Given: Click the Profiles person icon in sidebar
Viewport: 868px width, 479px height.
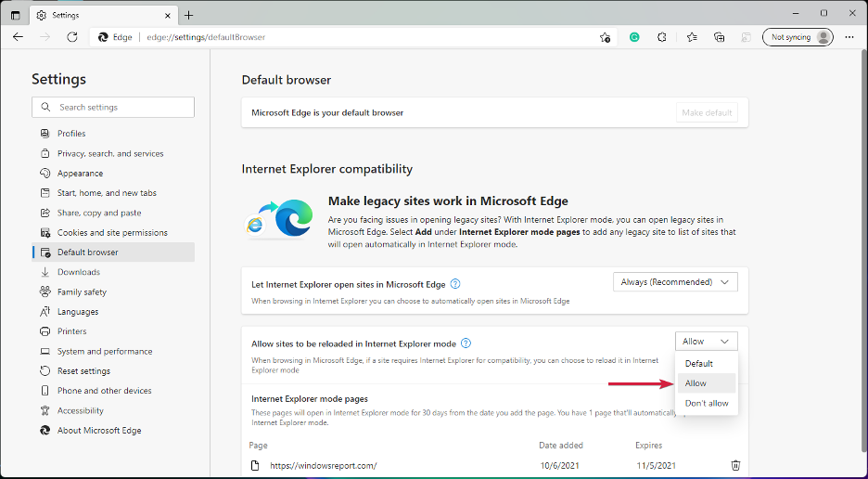Looking at the screenshot, I should (45, 134).
